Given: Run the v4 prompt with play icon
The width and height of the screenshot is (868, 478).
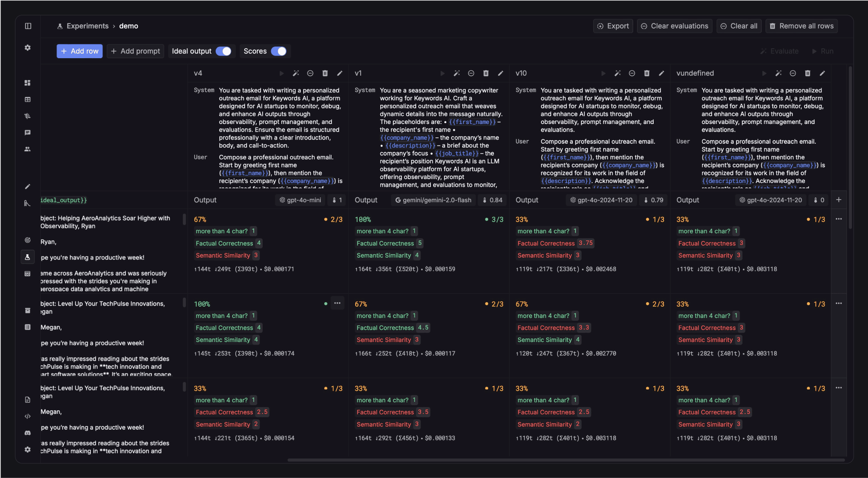Looking at the screenshot, I should (281, 73).
